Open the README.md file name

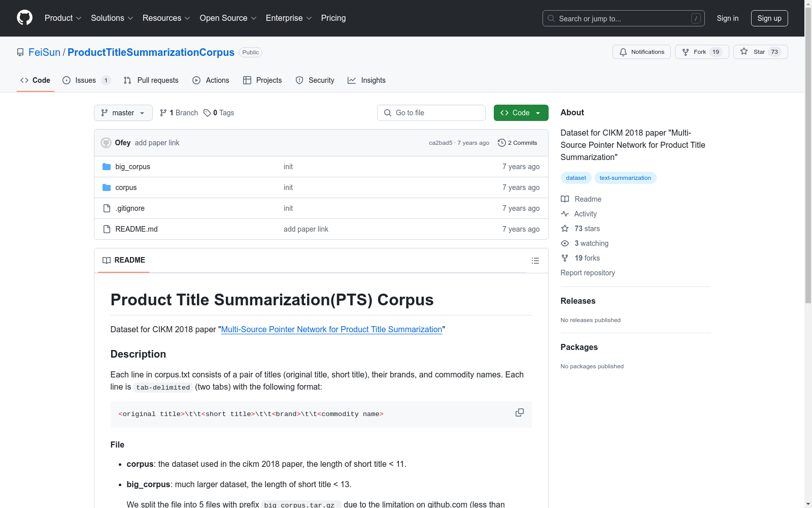coord(137,229)
